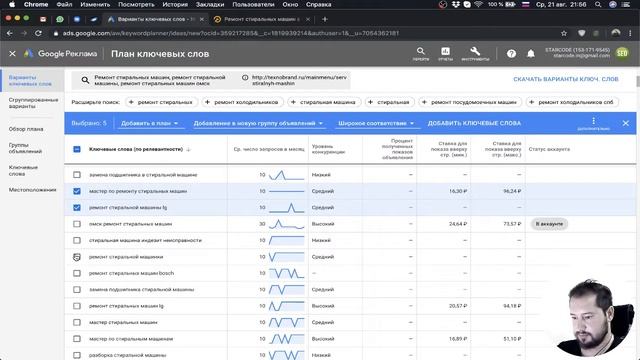Open the help question mark icon
The image size is (640, 360).
click(x=511, y=53)
